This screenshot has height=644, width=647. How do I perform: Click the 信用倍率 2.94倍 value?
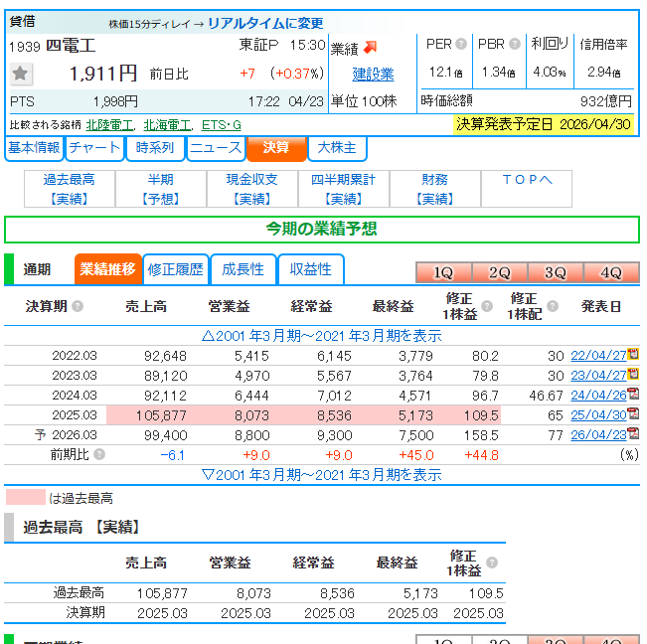604,73
